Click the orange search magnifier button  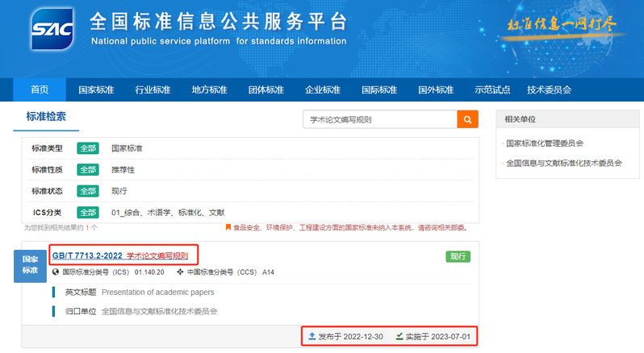(x=467, y=119)
